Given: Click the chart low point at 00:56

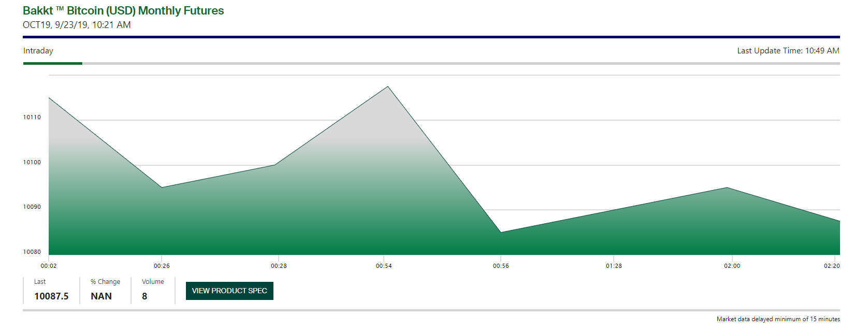Looking at the screenshot, I should pyautogui.click(x=501, y=232).
